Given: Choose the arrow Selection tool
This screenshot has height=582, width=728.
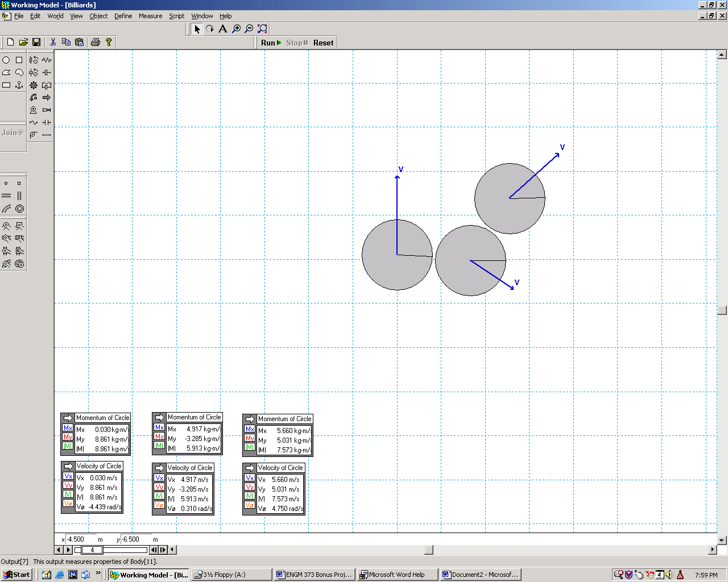Looking at the screenshot, I should pyautogui.click(x=197, y=29).
